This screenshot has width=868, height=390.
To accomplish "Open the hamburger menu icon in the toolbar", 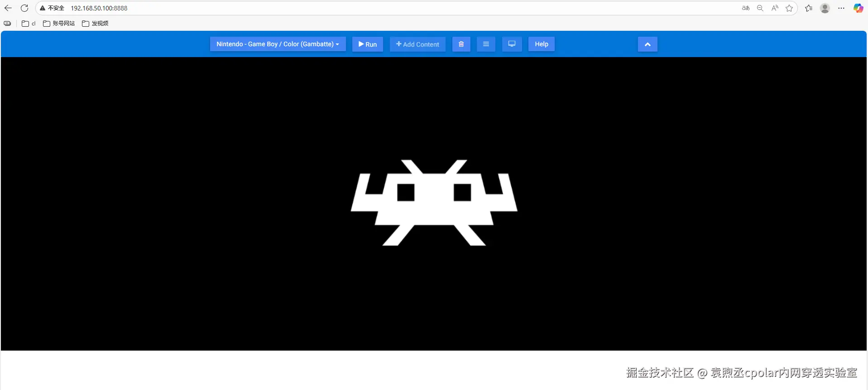I will pos(486,44).
